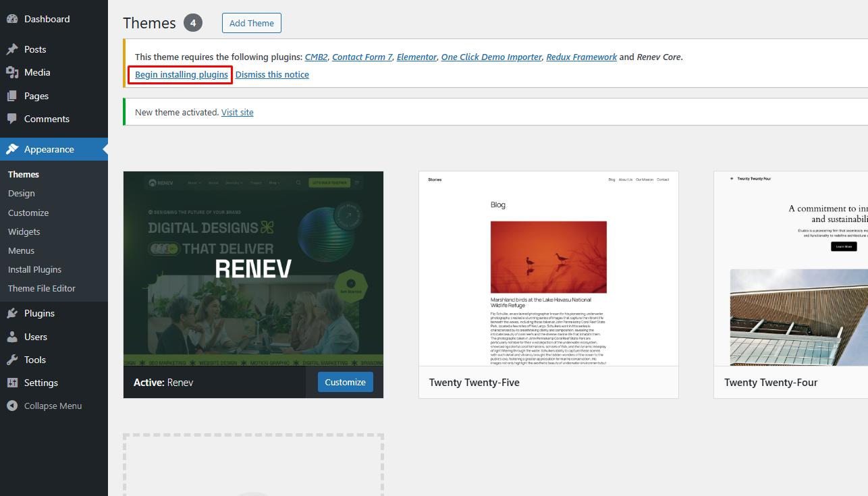Click the Dashboard gauge icon

pyautogui.click(x=12, y=19)
